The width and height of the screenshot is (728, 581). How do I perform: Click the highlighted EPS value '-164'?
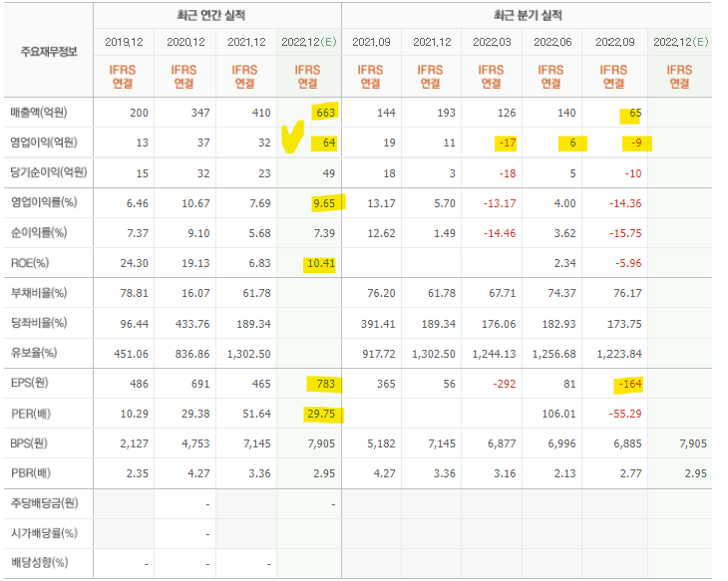pyautogui.click(x=630, y=384)
